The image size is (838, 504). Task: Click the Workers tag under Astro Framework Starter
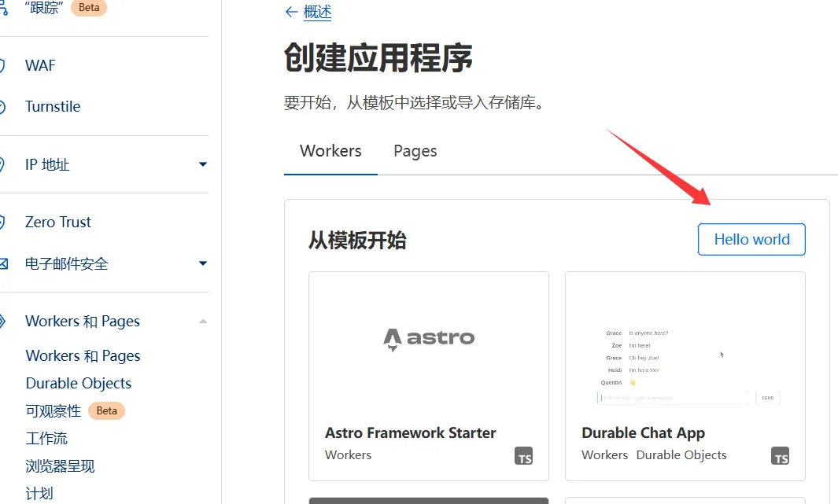coord(348,455)
